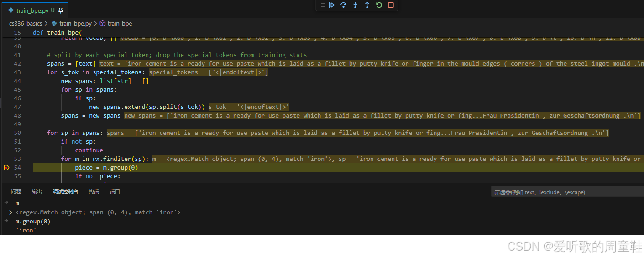Click line number 54 in the gutter
644x258 pixels.
click(17, 168)
